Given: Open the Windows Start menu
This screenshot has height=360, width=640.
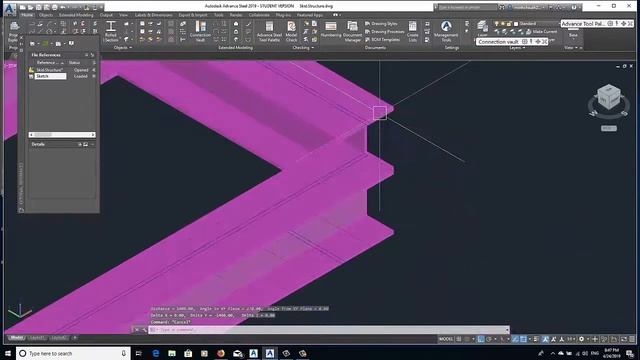Looking at the screenshot, I should 8,353.
